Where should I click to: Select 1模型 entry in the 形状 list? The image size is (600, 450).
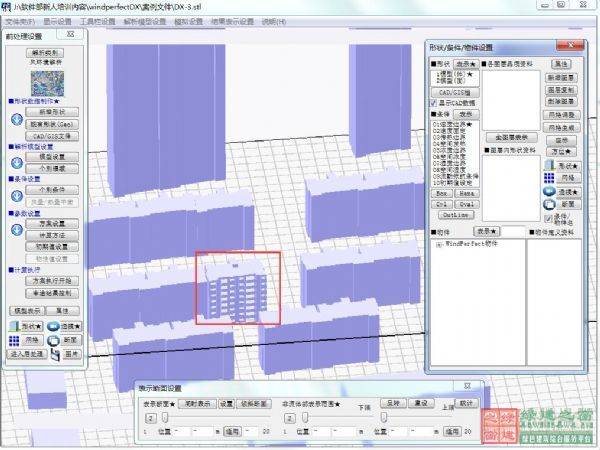[x=447, y=73]
